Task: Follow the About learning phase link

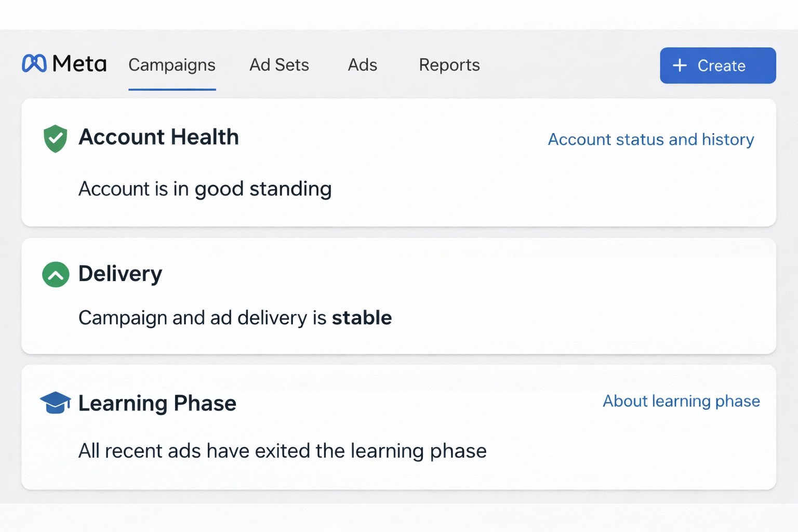Action: pyautogui.click(x=681, y=401)
